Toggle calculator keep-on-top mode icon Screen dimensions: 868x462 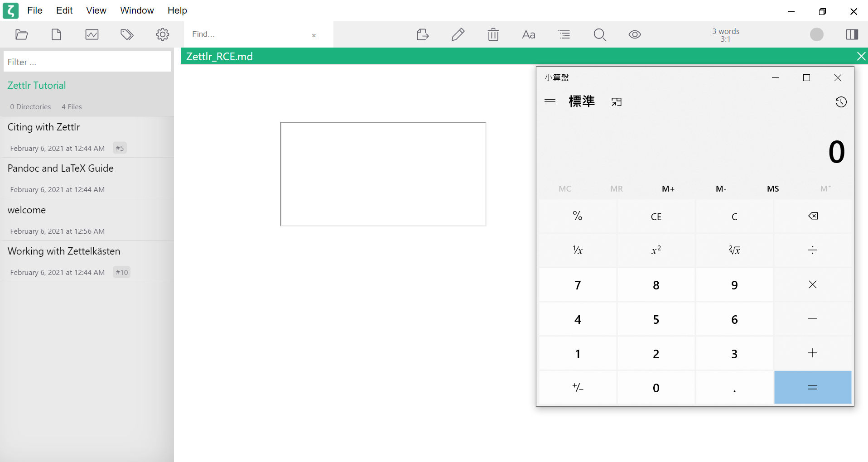click(617, 102)
